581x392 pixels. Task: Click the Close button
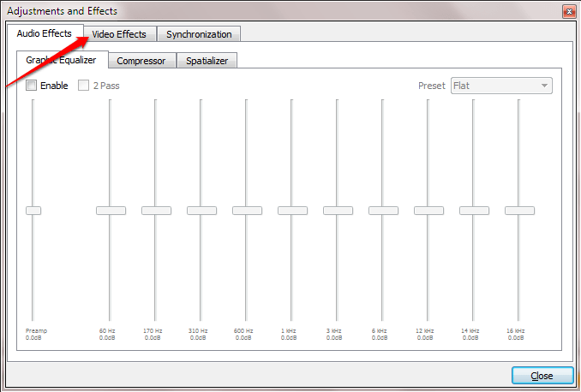[542, 376]
